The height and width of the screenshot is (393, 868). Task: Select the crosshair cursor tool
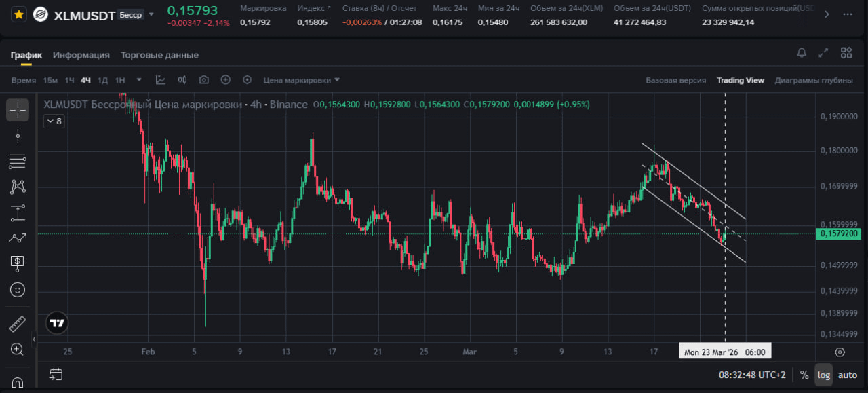point(18,110)
